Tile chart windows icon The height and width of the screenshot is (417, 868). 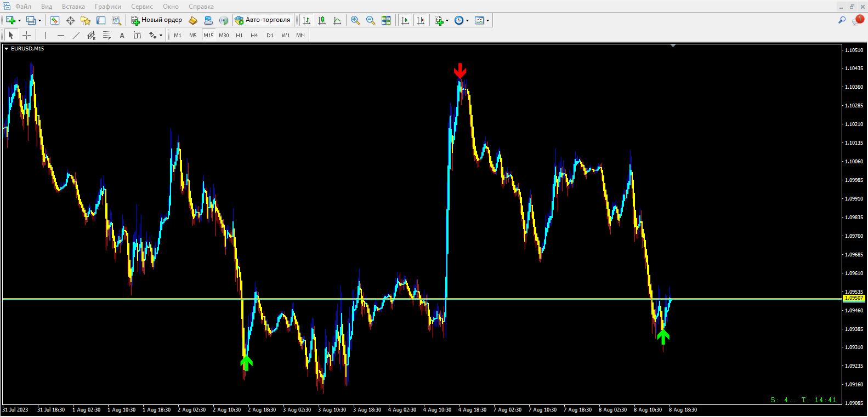[x=386, y=20]
